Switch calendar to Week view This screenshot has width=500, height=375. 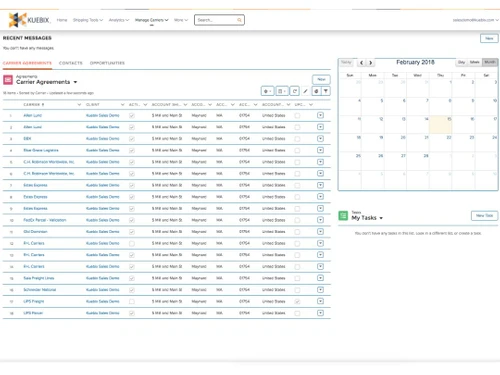coord(475,62)
